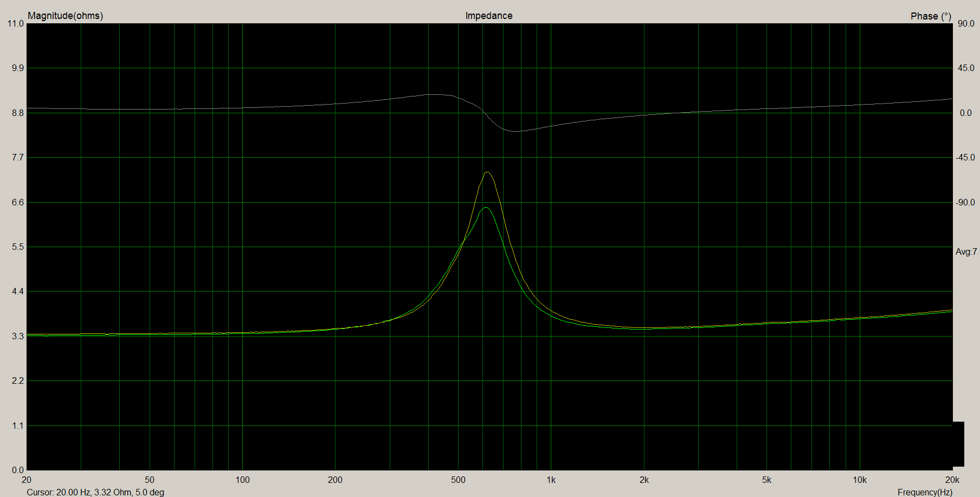Click the 2k frequency tick label
This screenshot has width=980, height=497.
tap(644, 480)
